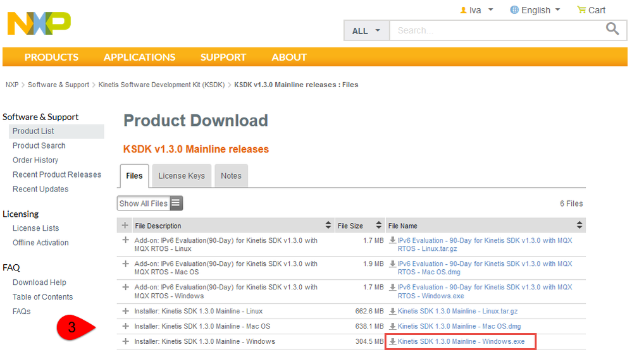This screenshot has width=632, height=364.
Task: Download IPv6 Evaluation MQX RTOS Mac OS.dmg link
Action: pyautogui.click(x=485, y=268)
